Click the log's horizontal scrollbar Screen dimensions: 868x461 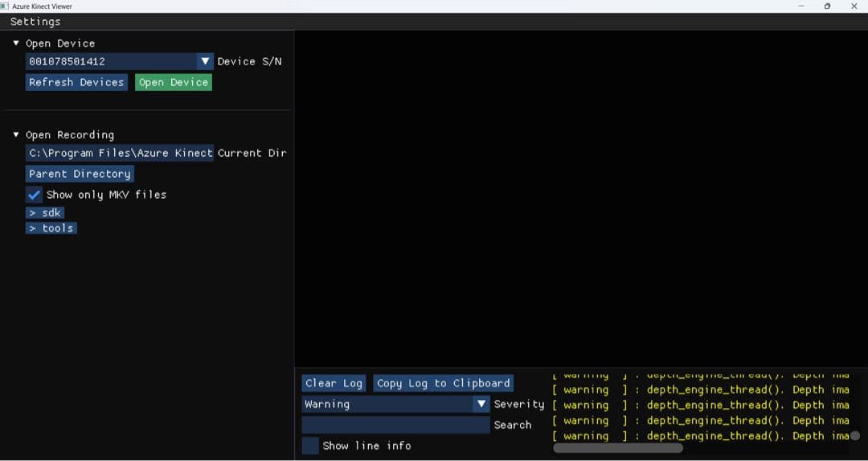click(617, 448)
